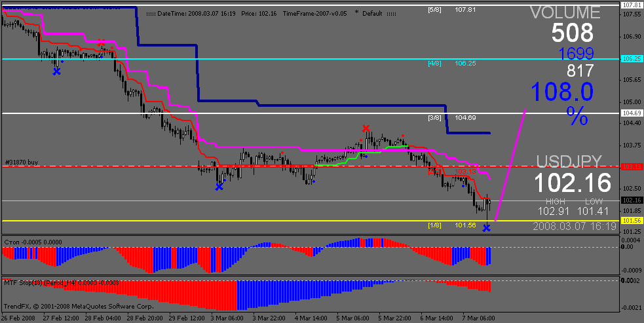Click '106.90' on the price axis

pos(632,37)
